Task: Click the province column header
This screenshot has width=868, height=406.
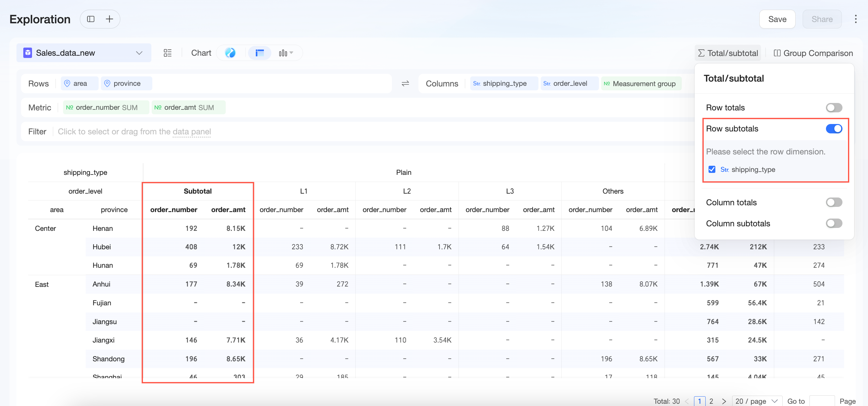Action: 114,210
